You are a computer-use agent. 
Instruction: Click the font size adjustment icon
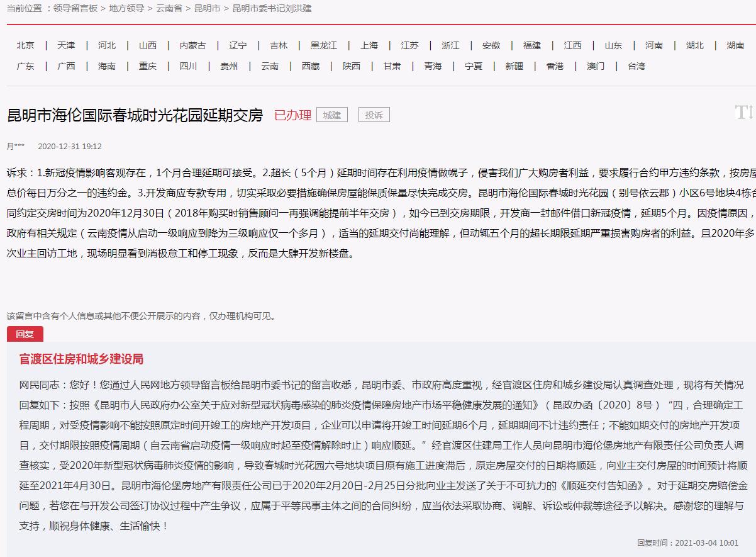click(743, 113)
